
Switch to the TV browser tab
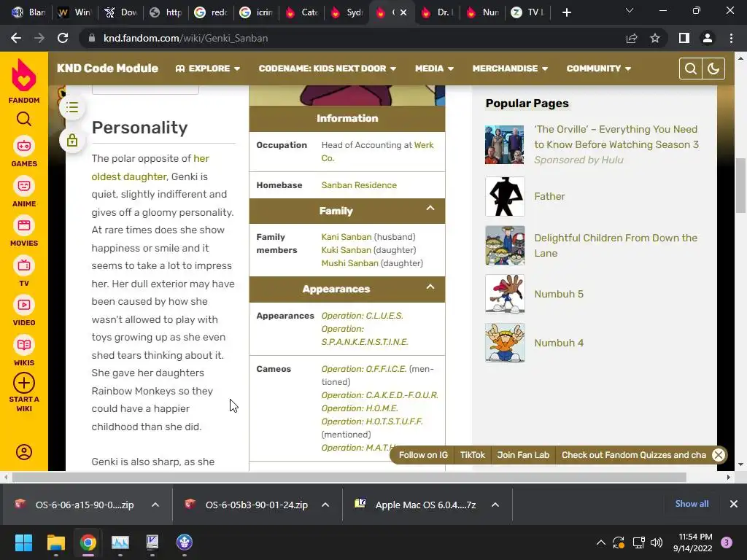coord(528,12)
